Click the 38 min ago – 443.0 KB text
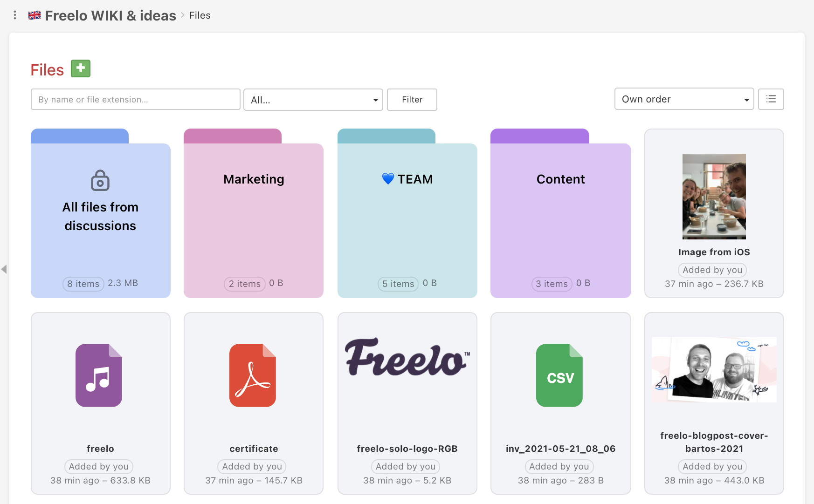The height and width of the screenshot is (504, 814). click(x=714, y=480)
